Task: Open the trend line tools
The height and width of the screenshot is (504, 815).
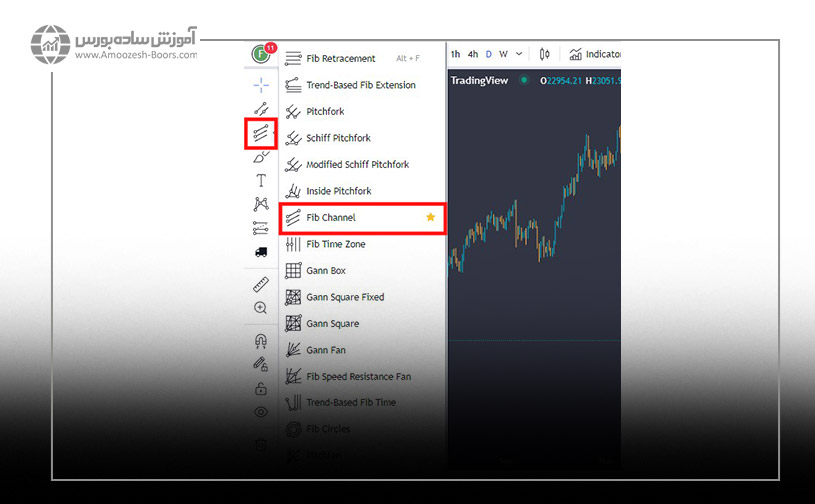Action: coord(261,109)
